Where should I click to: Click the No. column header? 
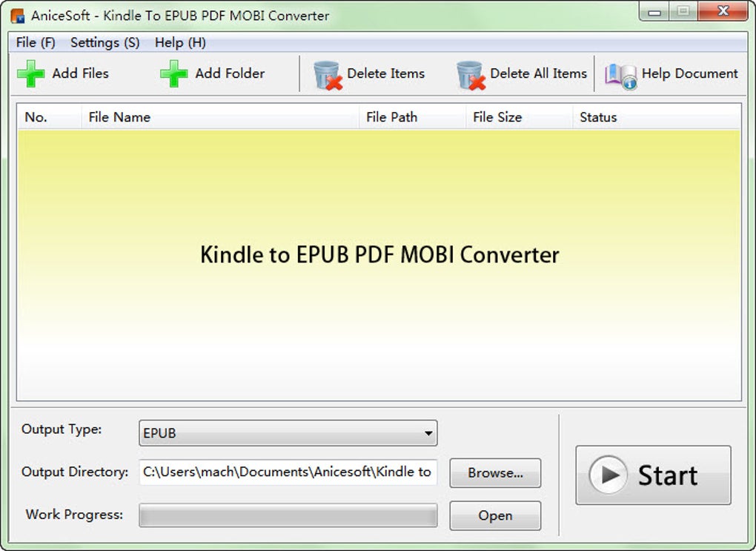(x=49, y=116)
